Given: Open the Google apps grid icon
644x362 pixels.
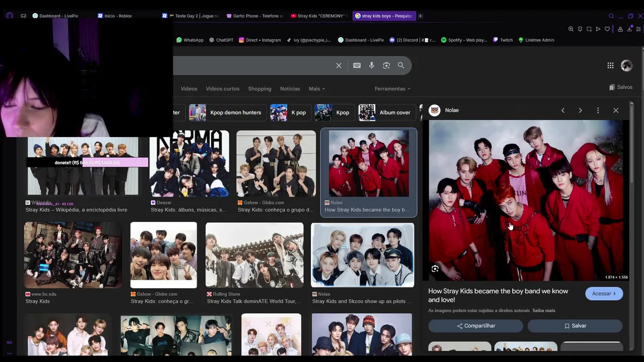Looking at the screenshot, I should click(x=610, y=65).
